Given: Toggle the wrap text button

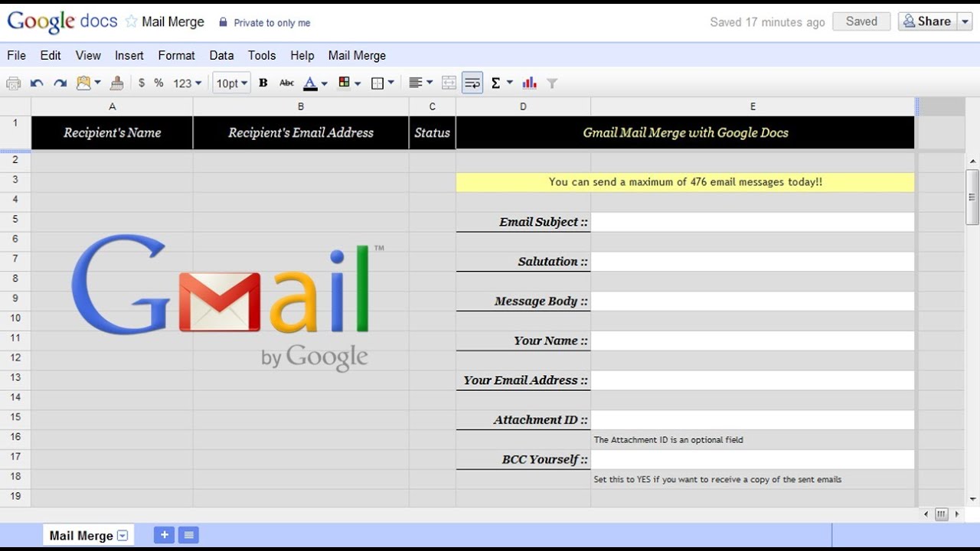Looking at the screenshot, I should pyautogui.click(x=472, y=83).
